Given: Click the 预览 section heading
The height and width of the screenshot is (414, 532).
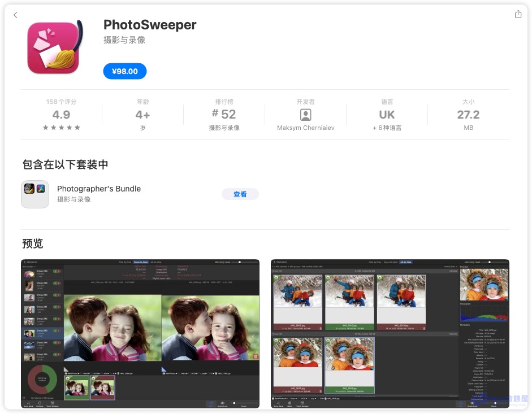Looking at the screenshot, I should click(x=33, y=243).
